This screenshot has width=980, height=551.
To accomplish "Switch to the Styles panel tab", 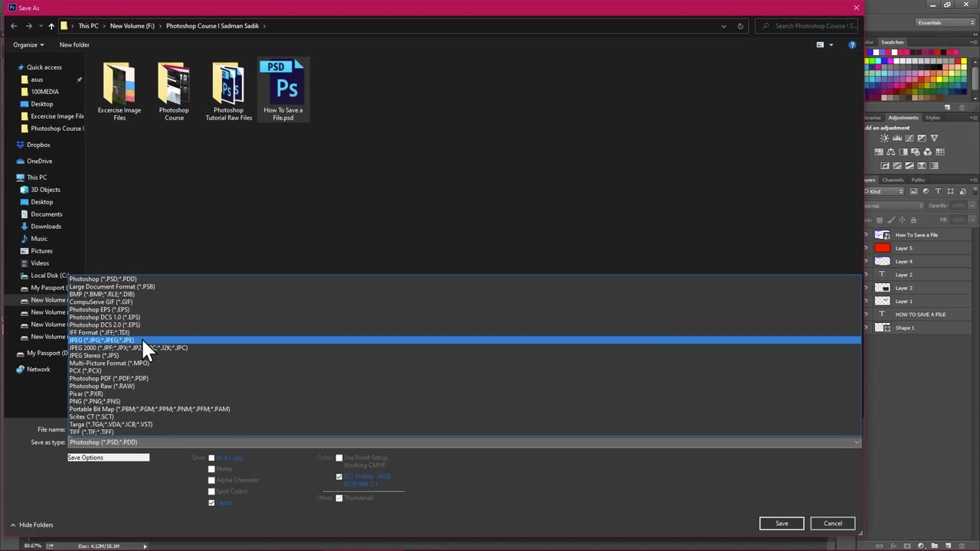I will point(933,118).
